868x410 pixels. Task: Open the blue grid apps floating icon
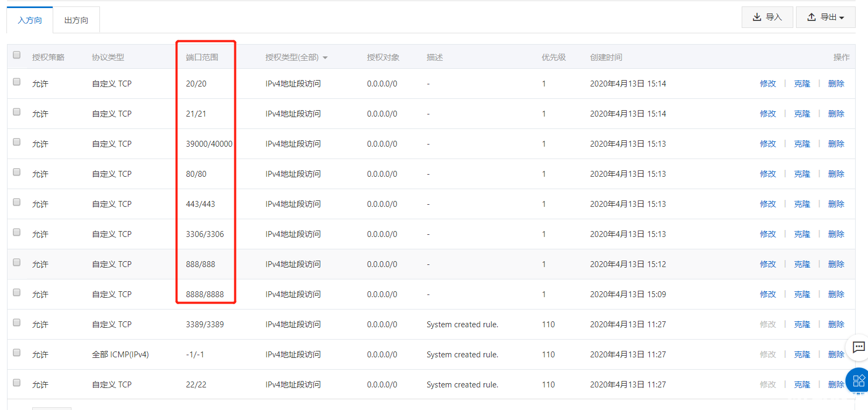pyautogui.click(x=858, y=381)
